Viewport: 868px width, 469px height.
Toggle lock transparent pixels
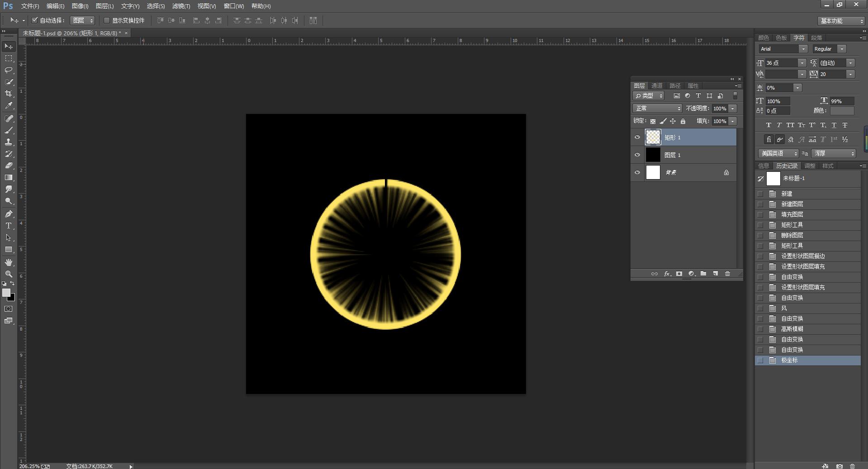[x=653, y=121]
